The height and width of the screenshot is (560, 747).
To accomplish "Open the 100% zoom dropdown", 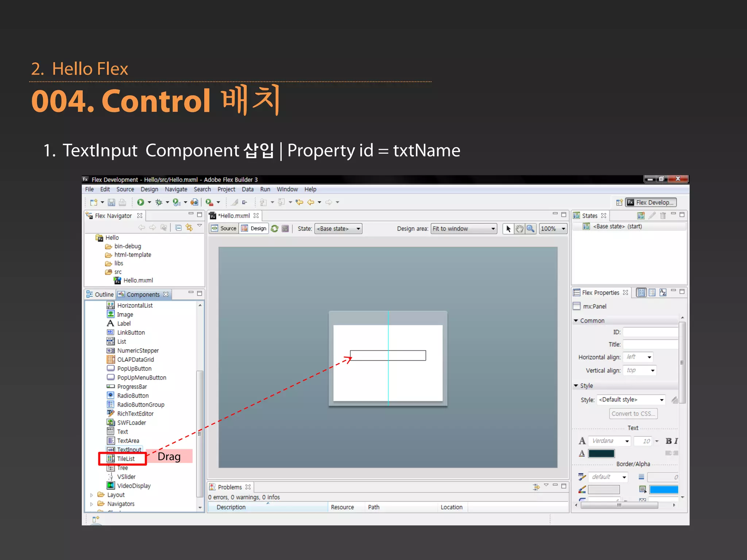I will pyautogui.click(x=553, y=229).
